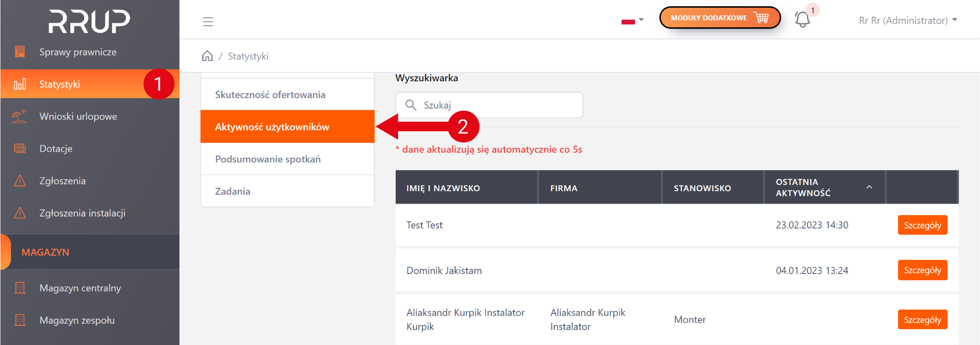The image size is (980, 345).
Task: Click the hamburger menu icon
Action: pos(208,22)
